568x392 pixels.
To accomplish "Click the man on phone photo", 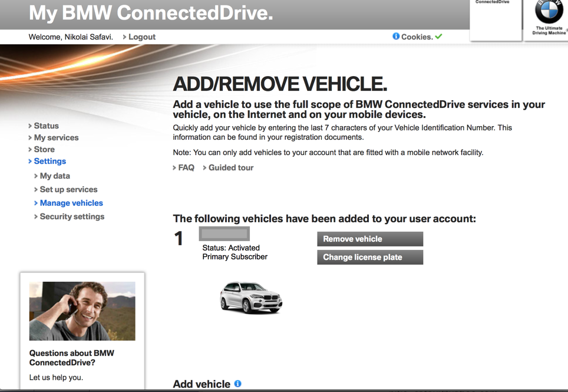I will tap(82, 311).
